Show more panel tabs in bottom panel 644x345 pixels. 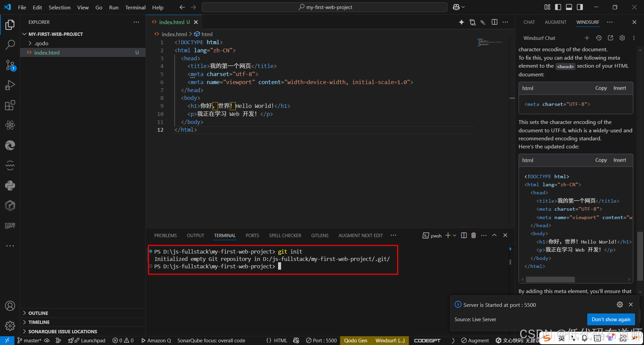pyautogui.click(x=393, y=235)
